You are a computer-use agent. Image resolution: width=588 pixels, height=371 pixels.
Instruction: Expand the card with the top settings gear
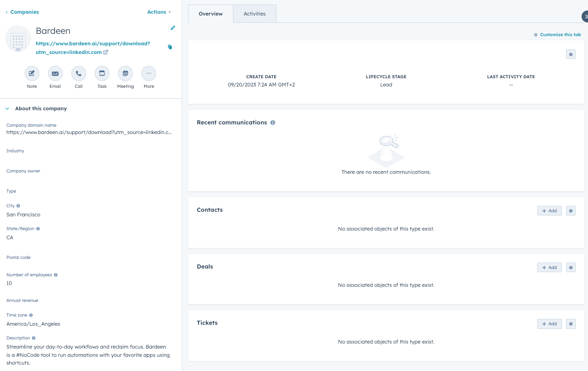pyautogui.click(x=570, y=54)
